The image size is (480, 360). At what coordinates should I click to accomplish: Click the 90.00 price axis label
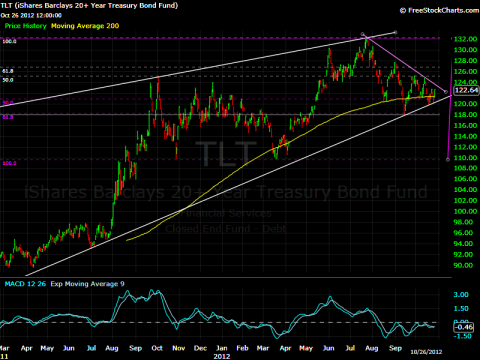(x=463, y=266)
